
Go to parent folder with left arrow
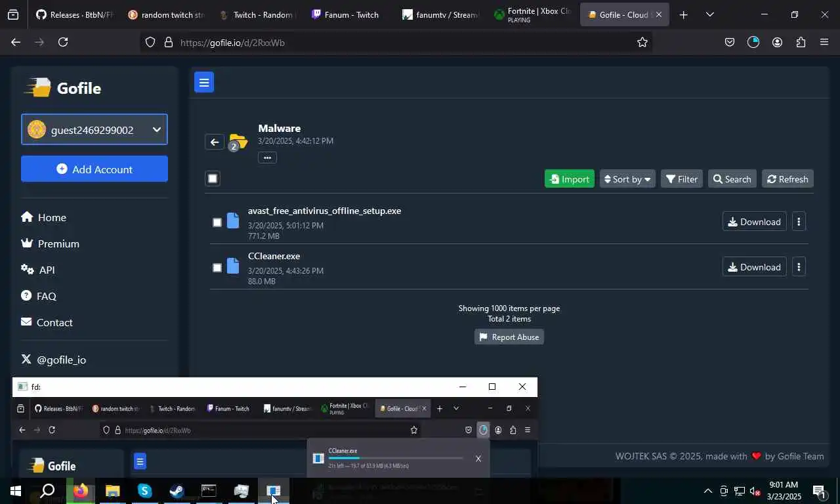[215, 142]
